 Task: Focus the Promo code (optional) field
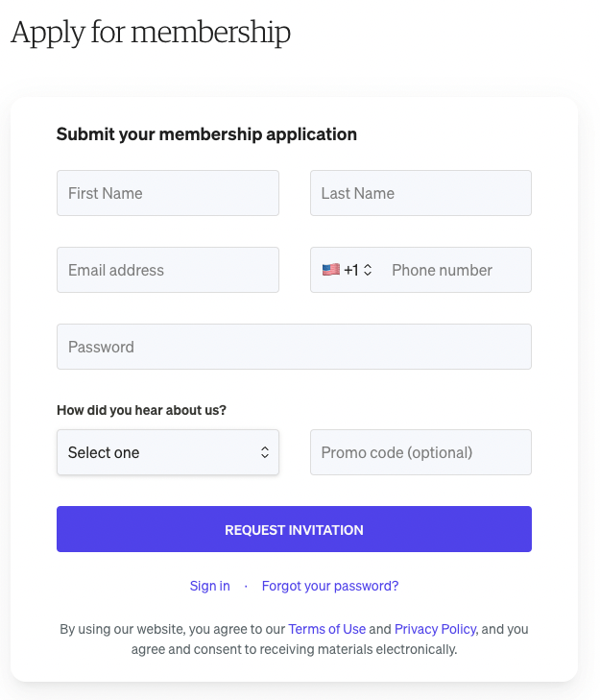pyautogui.click(x=421, y=452)
